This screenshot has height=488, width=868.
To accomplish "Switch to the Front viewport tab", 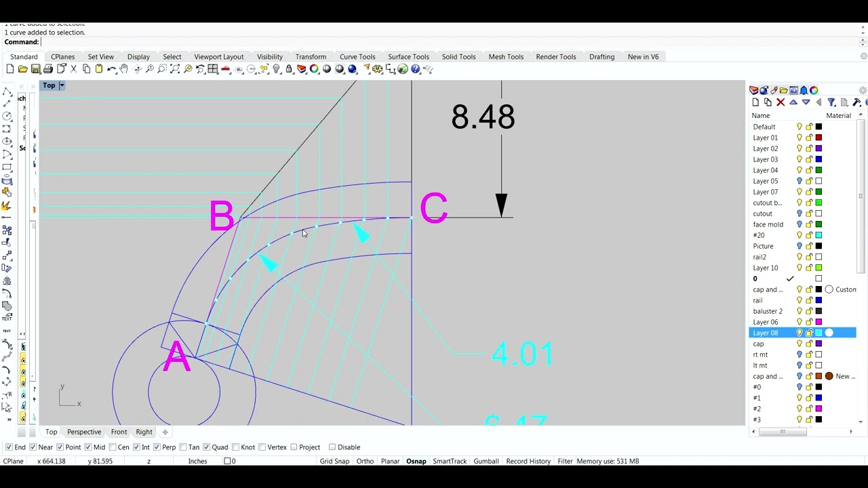I will click(119, 432).
